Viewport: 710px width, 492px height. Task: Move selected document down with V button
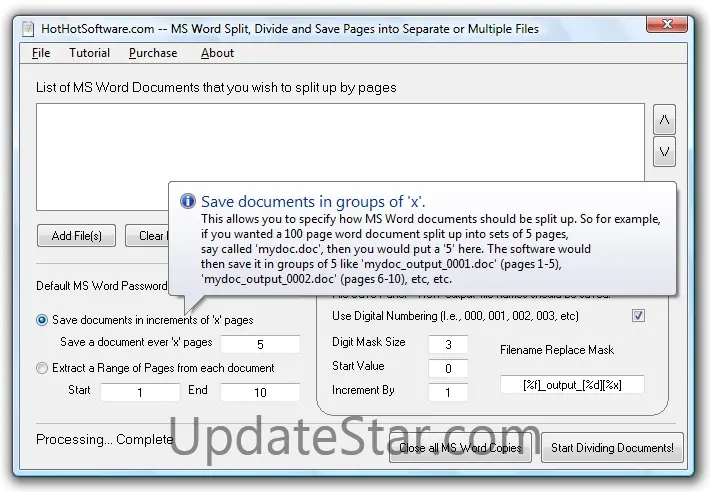(664, 152)
